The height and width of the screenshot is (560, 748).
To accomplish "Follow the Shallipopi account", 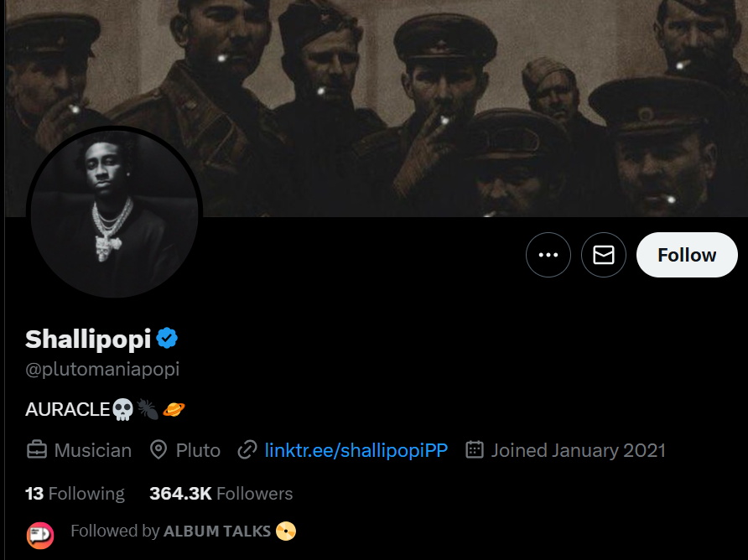I will [x=687, y=255].
